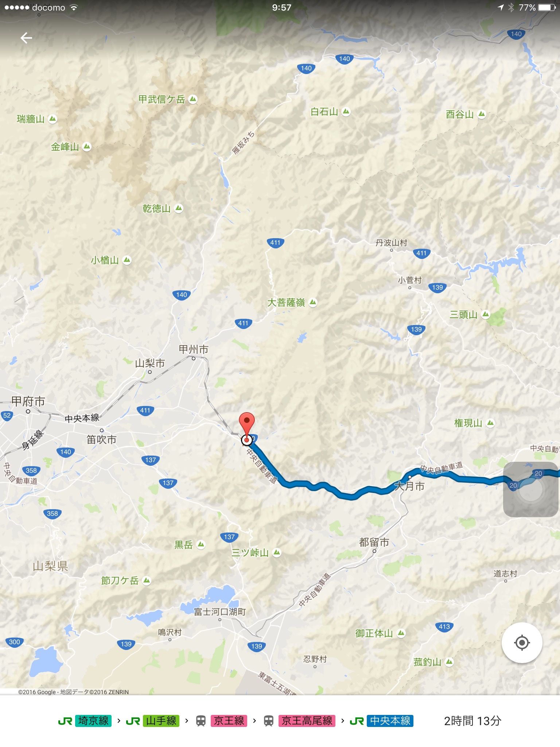560x747 pixels.
Task: Tap the 三ツ峠山 mountain icon
Action: pos(277,553)
